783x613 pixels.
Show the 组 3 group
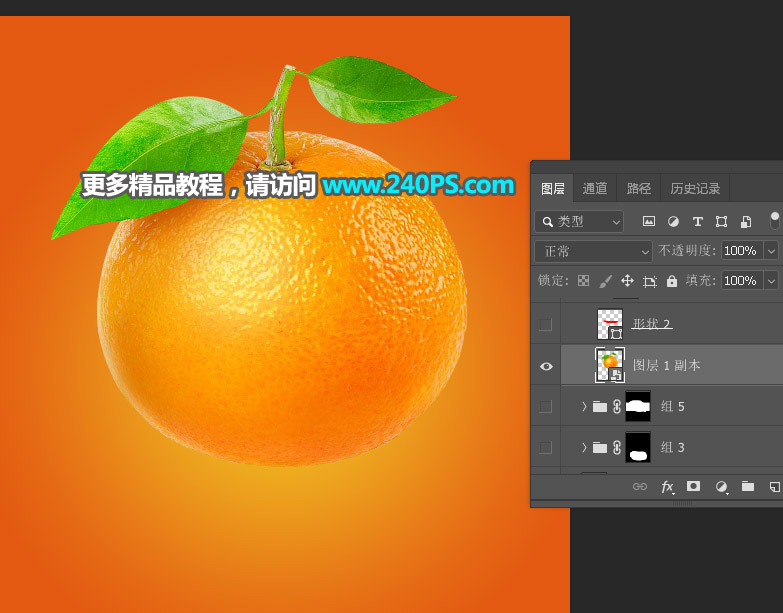(545, 447)
